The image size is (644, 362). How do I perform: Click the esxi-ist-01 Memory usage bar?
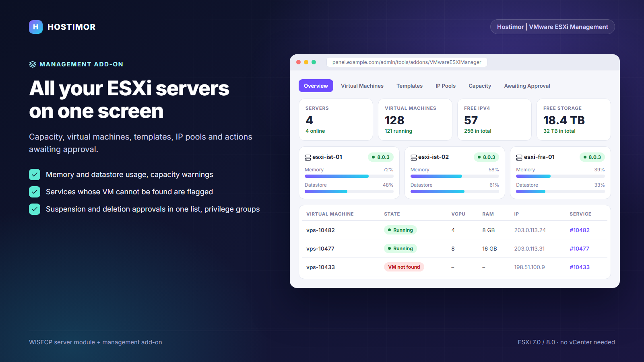coord(349,176)
